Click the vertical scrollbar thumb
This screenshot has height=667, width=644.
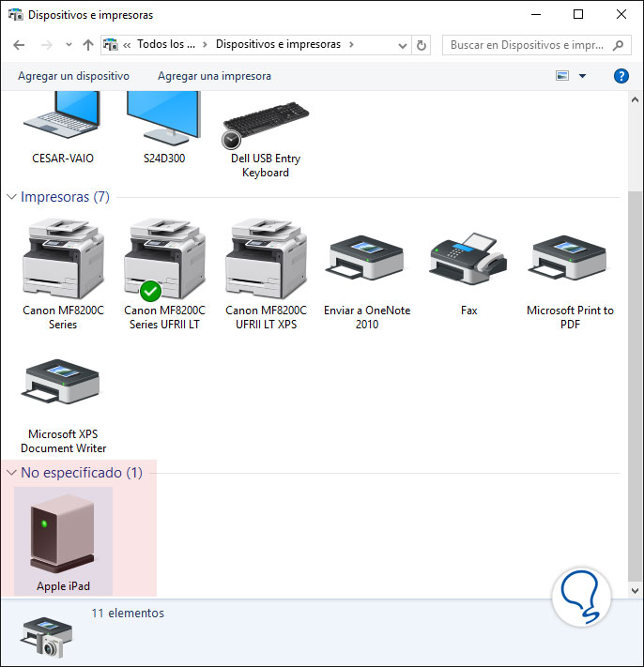[x=635, y=387]
